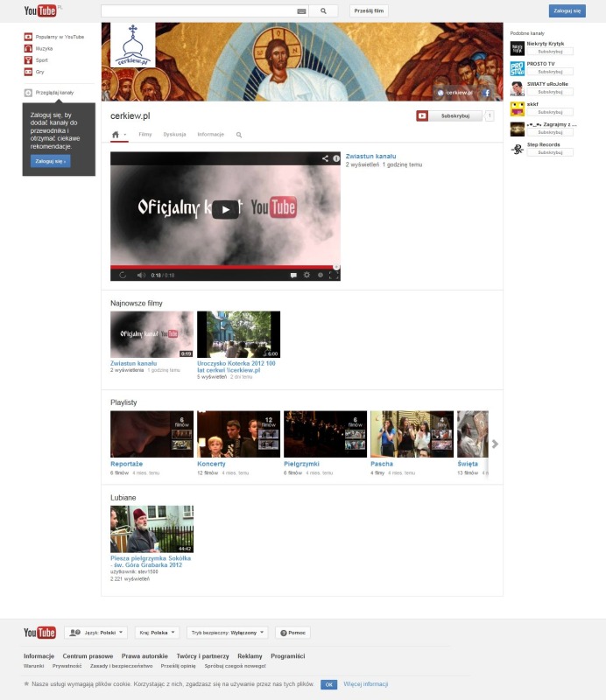Image resolution: width=606 pixels, height=700 pixels.
Task: Open the Sport trophy icon
Action: (28, 59)
